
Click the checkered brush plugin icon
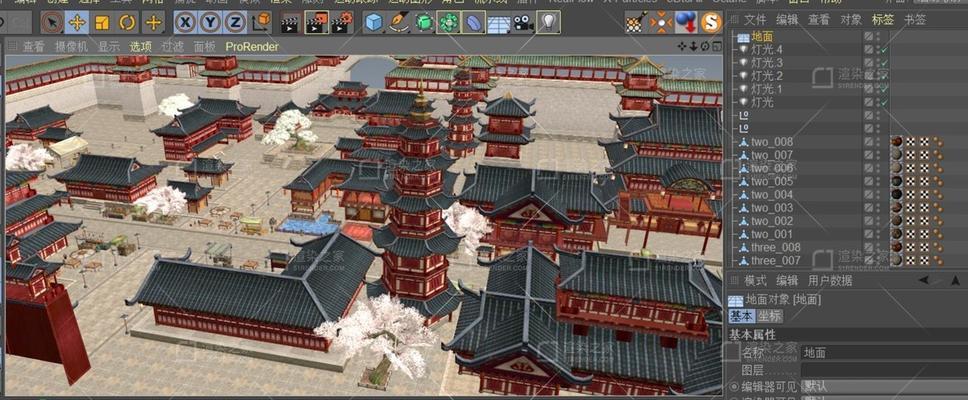coord(635,23)
